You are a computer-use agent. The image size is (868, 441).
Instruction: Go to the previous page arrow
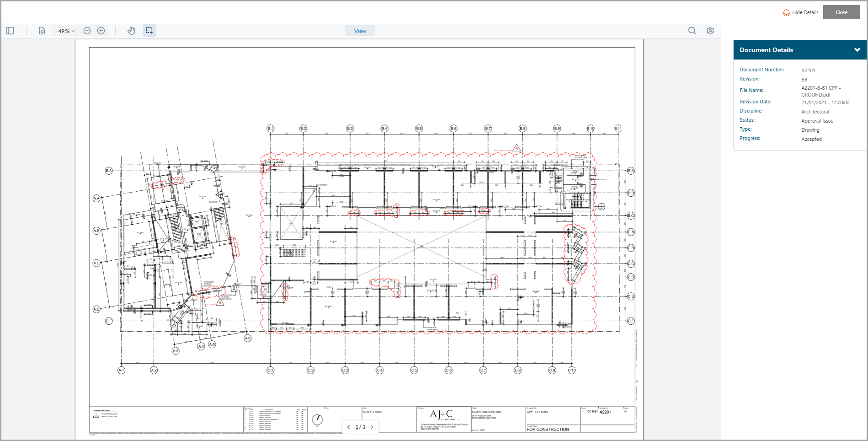(349, 427)
